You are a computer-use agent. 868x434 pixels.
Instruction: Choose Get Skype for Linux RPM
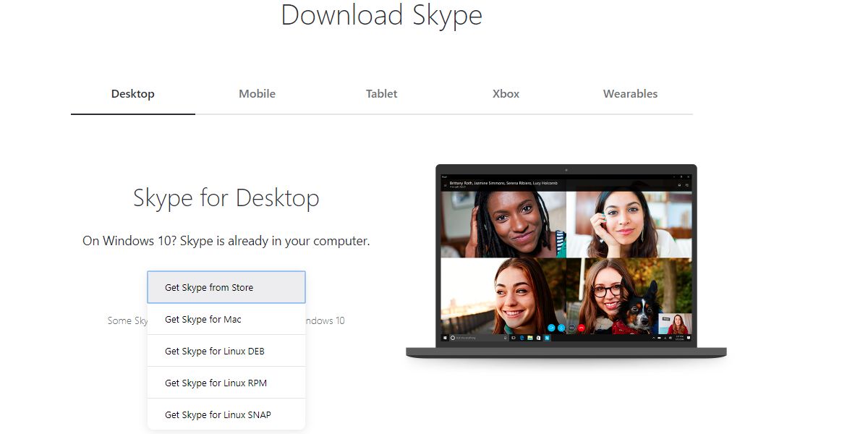(x=226, y=383)
